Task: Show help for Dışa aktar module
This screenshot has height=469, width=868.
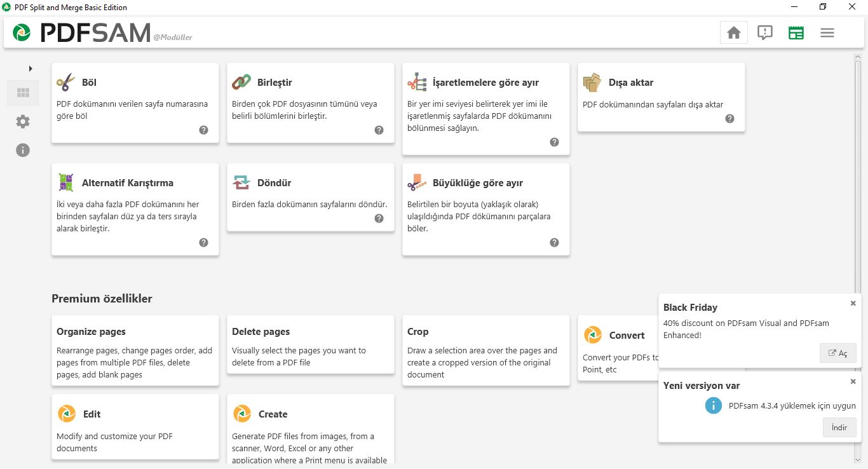Action: (729, 118)
